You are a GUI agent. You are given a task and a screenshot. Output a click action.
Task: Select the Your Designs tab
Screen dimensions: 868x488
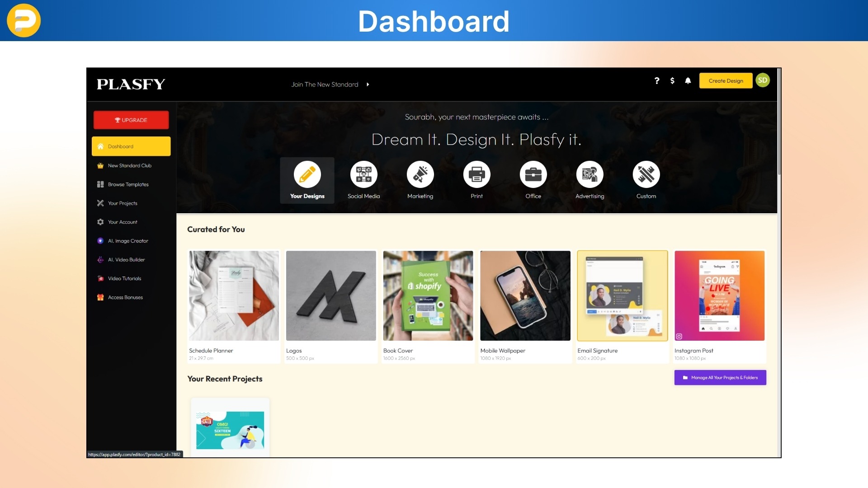(x=307, y=180)
